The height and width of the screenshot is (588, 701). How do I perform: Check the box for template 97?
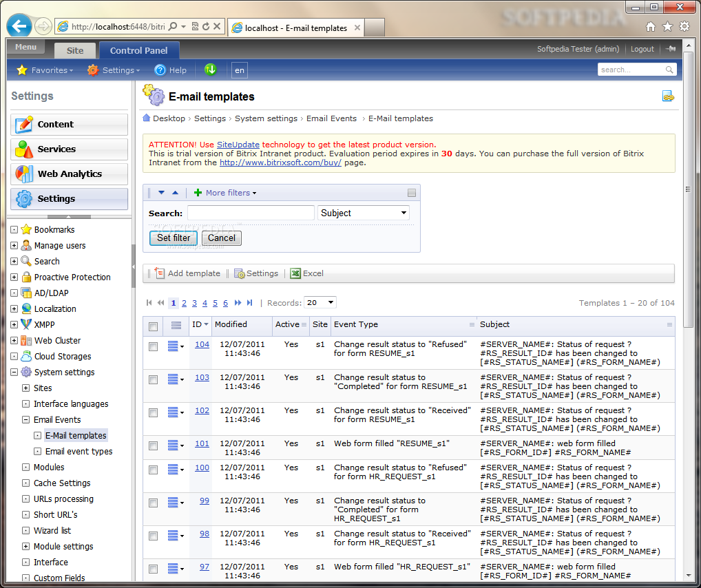point(154,569)
